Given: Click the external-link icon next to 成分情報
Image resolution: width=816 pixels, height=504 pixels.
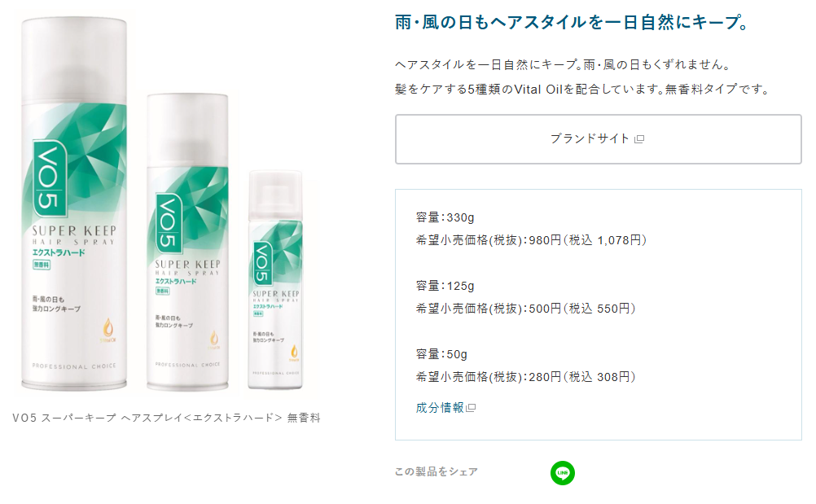Looking at the screenshot, I should click(x=471, y=408).
